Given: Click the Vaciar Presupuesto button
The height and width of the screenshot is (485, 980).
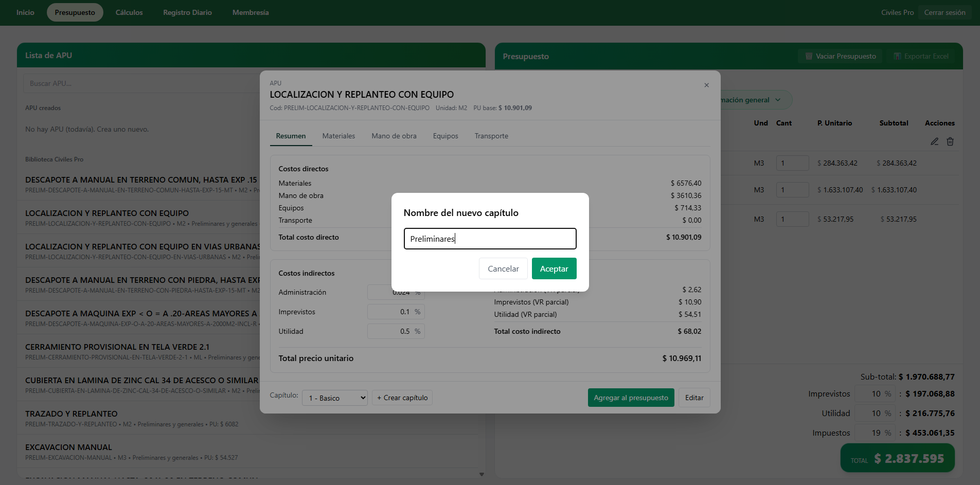Looking at the screenshot, I should 840,56.
